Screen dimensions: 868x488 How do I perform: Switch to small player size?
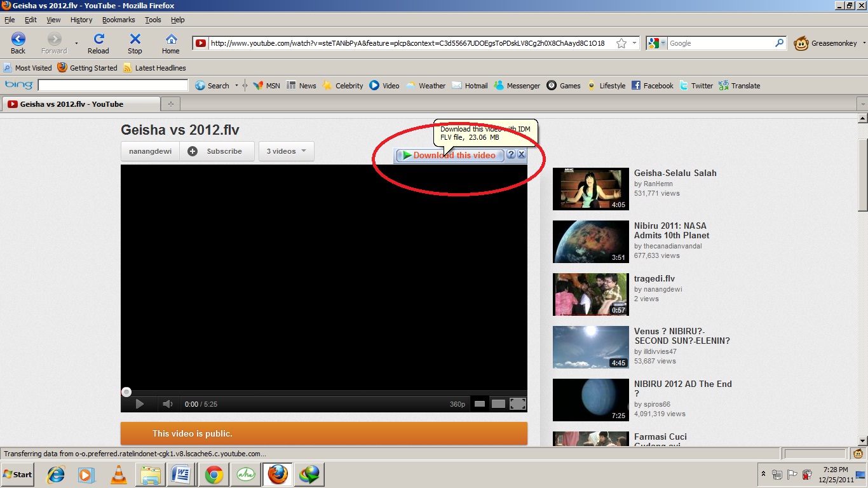[480, 403]
